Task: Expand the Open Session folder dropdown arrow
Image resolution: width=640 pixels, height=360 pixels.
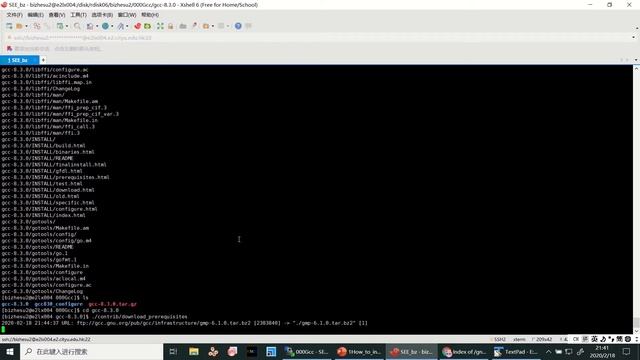Action: coord(27,26)
